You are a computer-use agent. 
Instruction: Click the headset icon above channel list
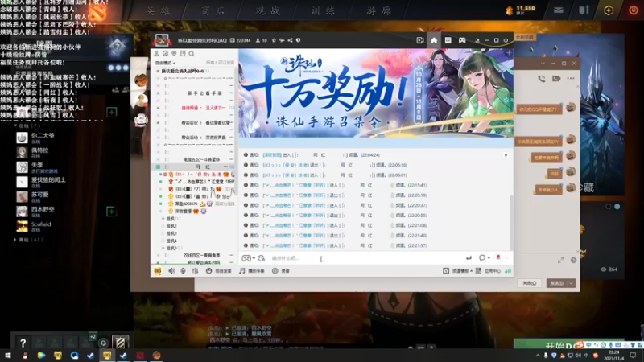[165, 54]
